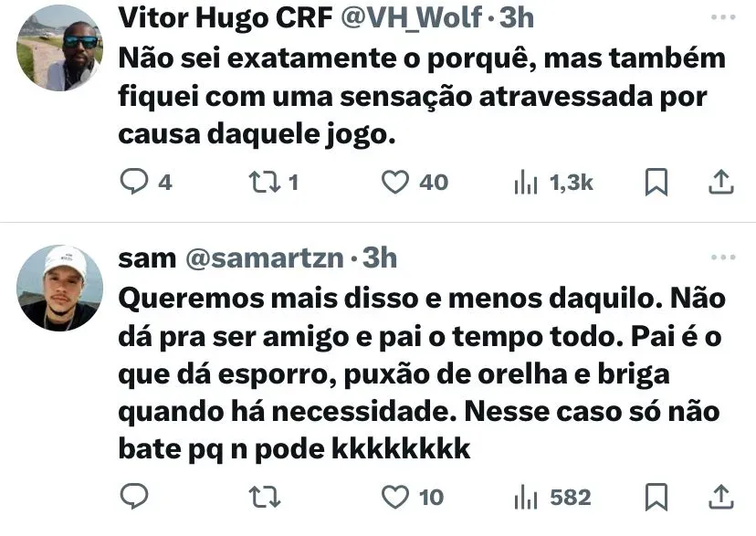
Task: Share sam's tweet
Action: point(720,497)
